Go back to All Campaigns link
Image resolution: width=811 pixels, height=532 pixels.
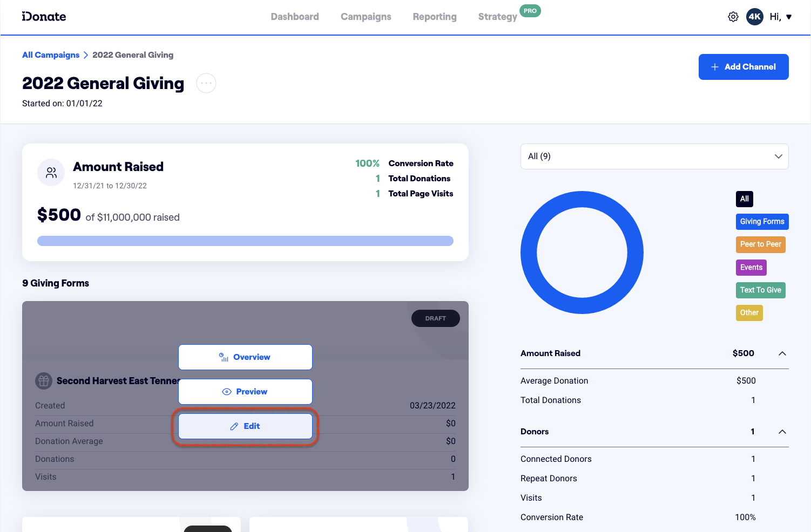click(x=51, y=55)
